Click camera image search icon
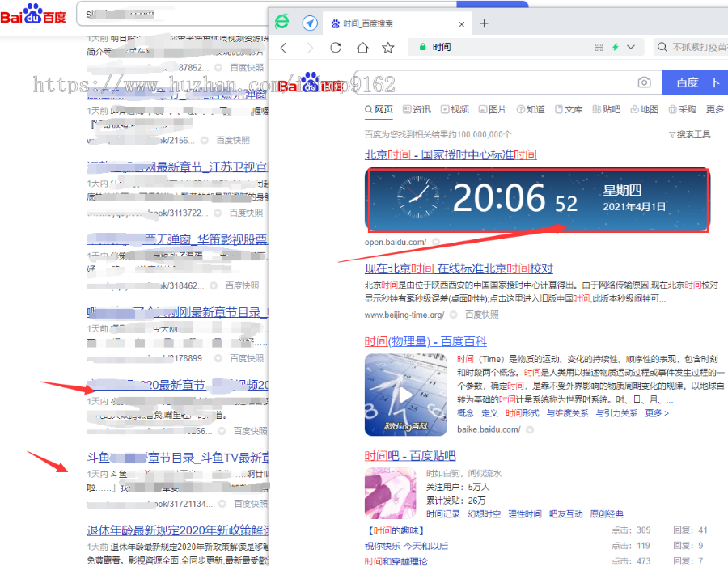The height and width of the screenshot is (566, 728). [x=644, y=82]
